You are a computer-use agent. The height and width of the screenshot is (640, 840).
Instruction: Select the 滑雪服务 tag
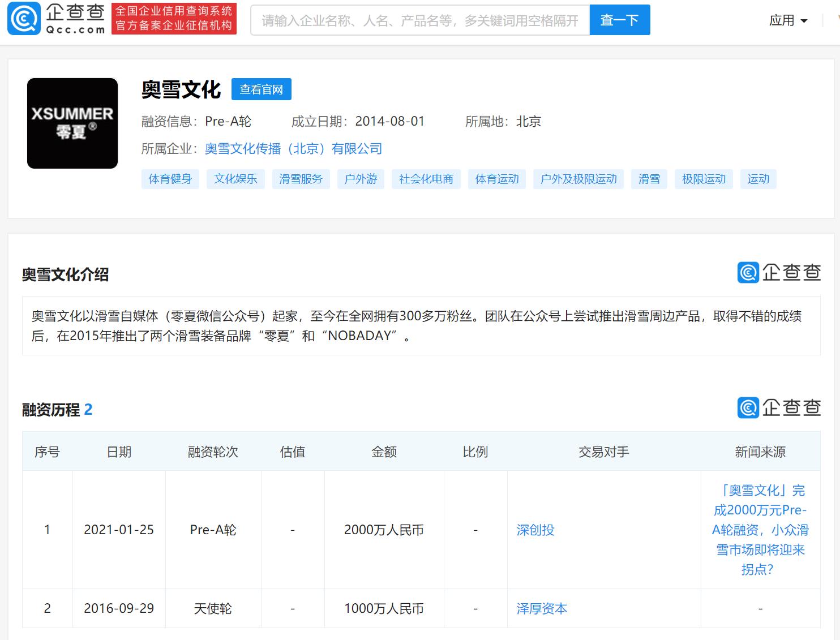pos(301,179)
